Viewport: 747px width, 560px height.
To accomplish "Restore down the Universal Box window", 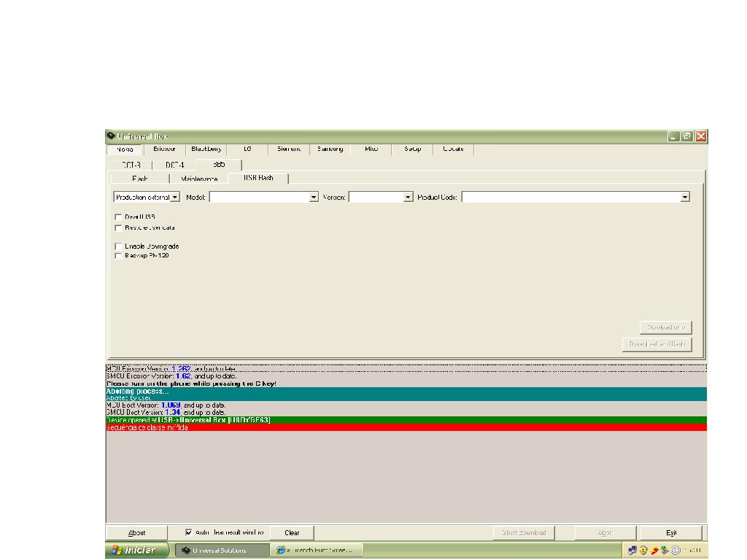I will point(688,136).
